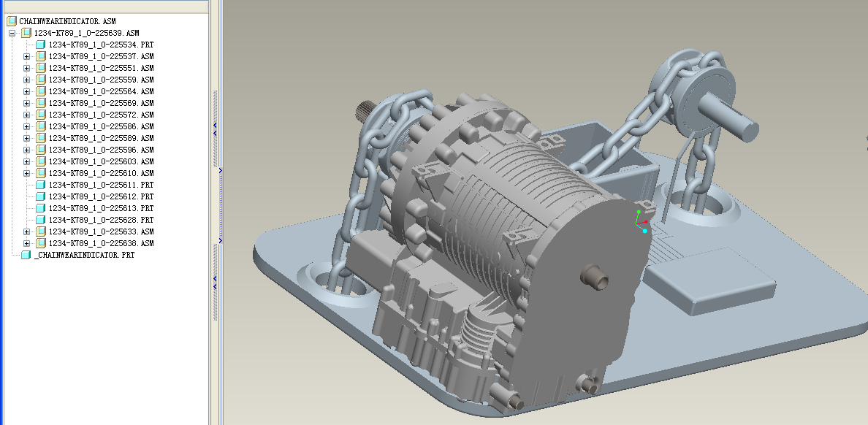Click the 225551.ASM assembly icon
This screenshot has height=425, width=868.
pyautogui.click(x=40, y=68)
